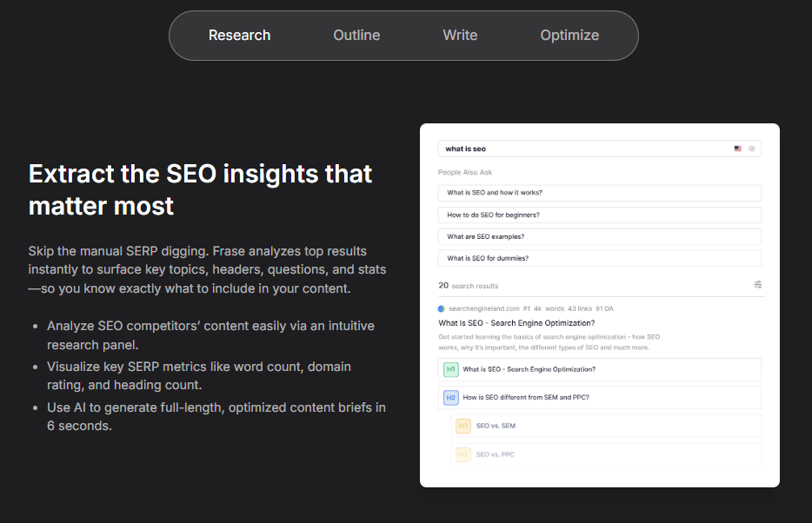The height and width of the screenshot is (523, 812).
Task: Click 'Extract the SEO insights that matter most' heading
Action: tap(201, 189)
